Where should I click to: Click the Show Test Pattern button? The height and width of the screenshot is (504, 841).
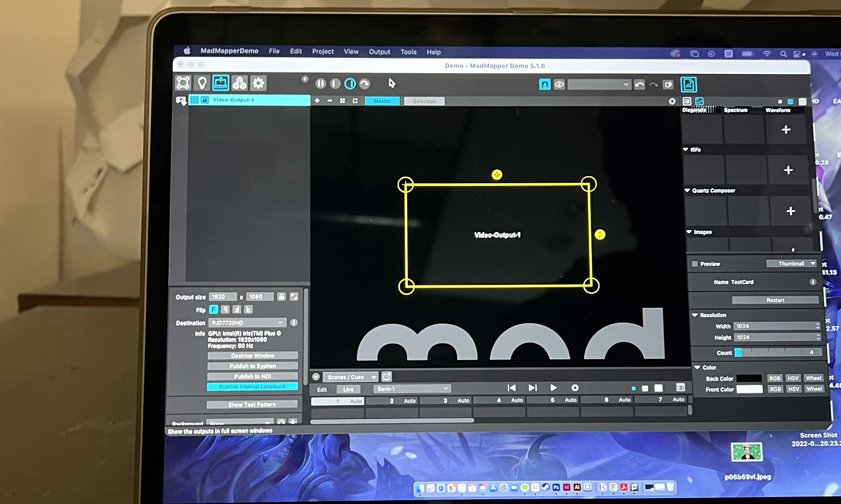point(252,404)
